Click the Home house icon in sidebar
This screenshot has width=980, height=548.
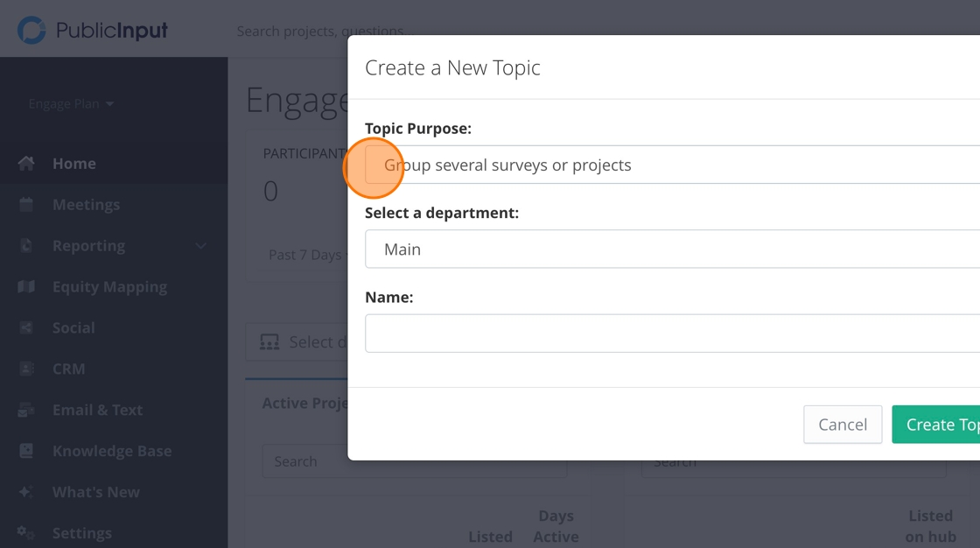26,164
